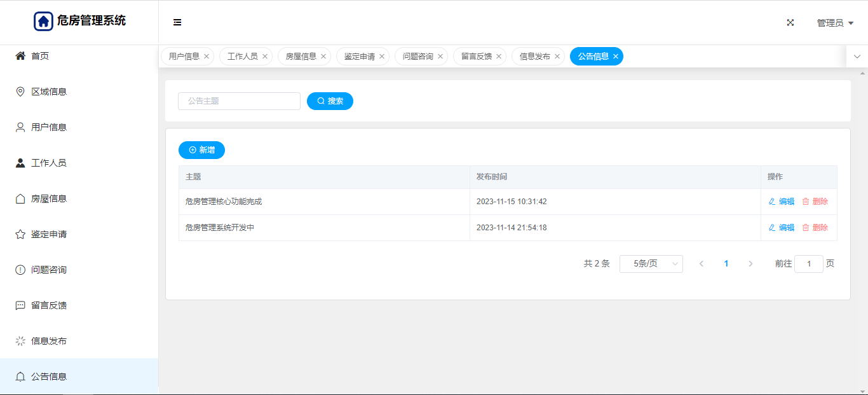Open 问题咨询 in the sidebar
Screen dimensions: 868x395
(x=49, y=270)
